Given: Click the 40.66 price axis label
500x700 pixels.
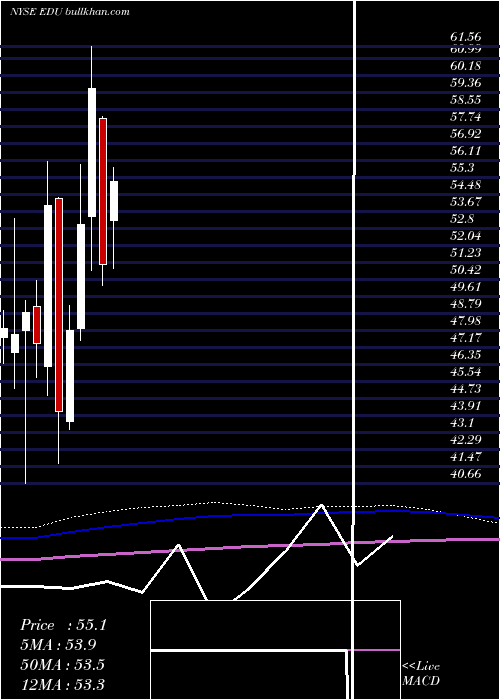Looking at the screenshot, I should (465, 473).
